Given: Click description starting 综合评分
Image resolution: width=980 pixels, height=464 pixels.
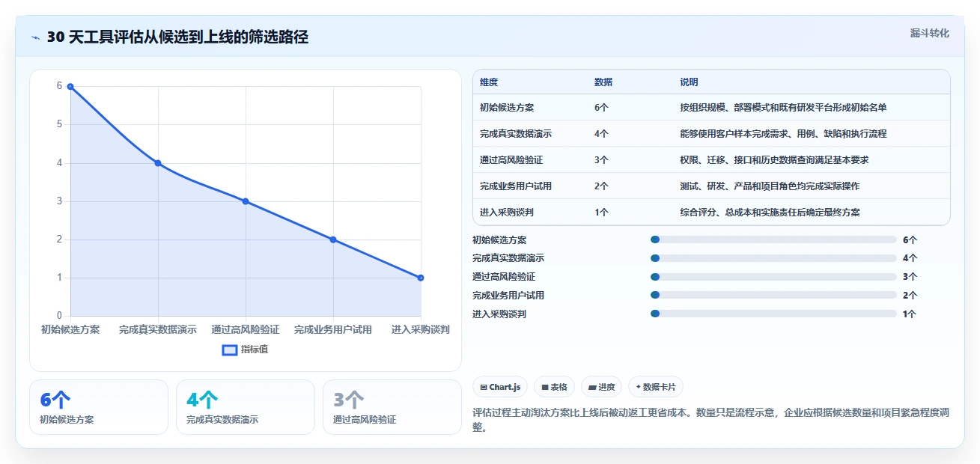Looking at the screenshot, I should [x=770, y=213].
